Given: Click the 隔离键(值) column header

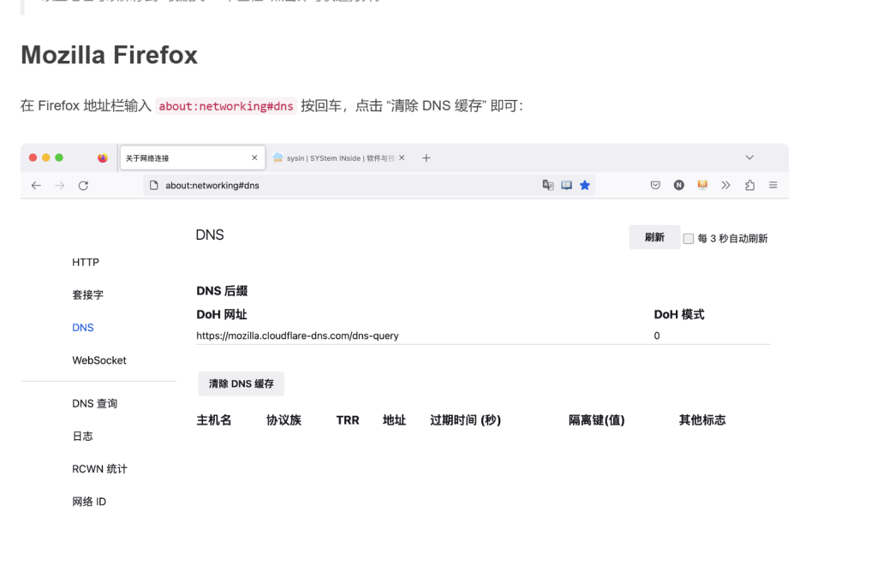Looking at the screenshot, I should click(597, 420).
